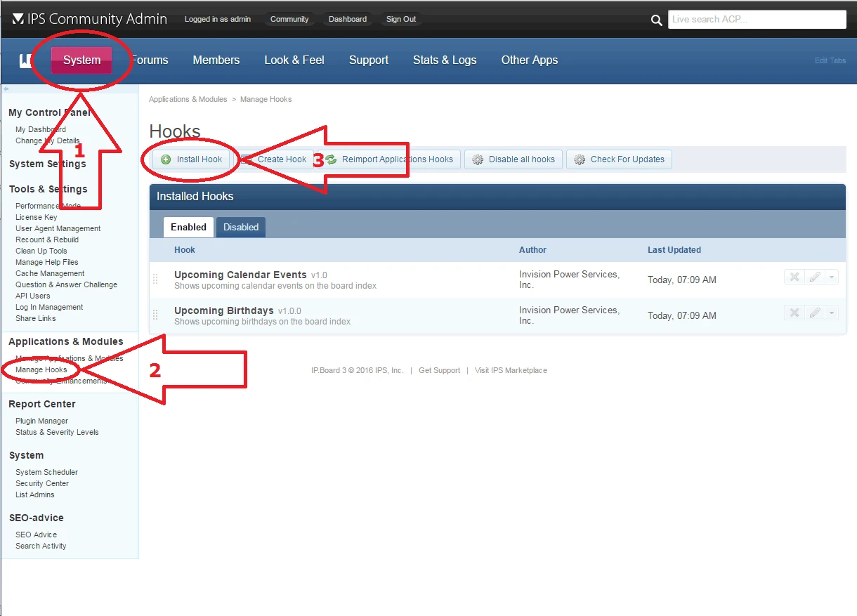Click the Dashboard button in the header
Image resolution: width=857 pixels, height=616 pixels.
[x=348, y=19]
